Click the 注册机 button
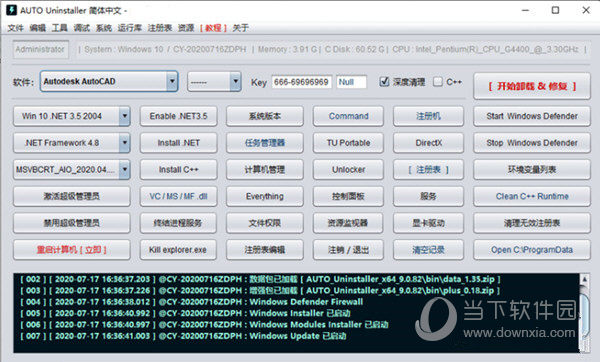600x362 pixels. [429, 116]
